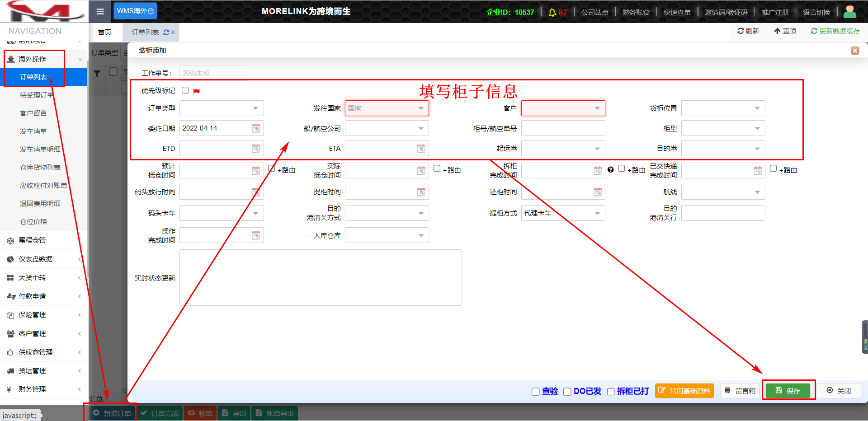Open calendar picker for 拆柜完成时间

(598, 171)
